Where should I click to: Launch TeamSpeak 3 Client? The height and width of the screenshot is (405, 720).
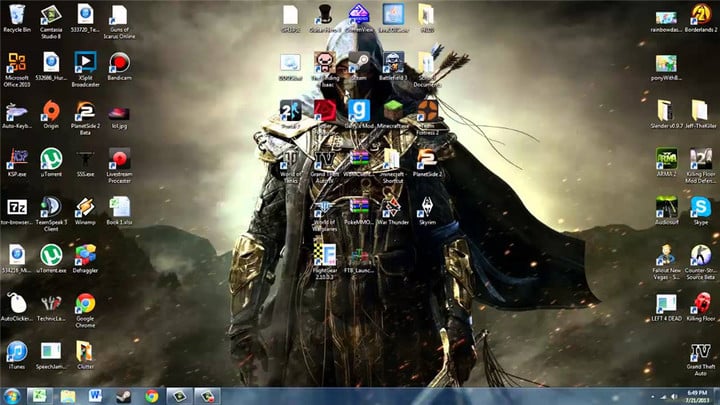click(x=51, y=214)
